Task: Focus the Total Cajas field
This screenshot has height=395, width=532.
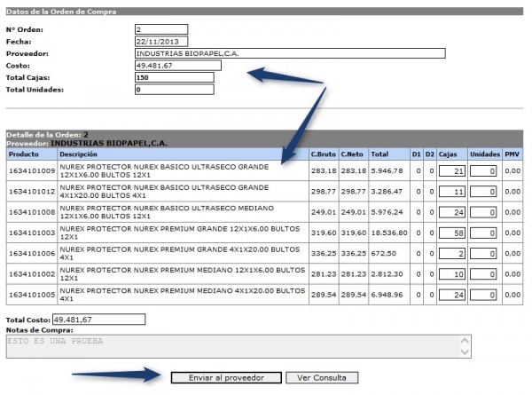Action: (x=175, y=77)
